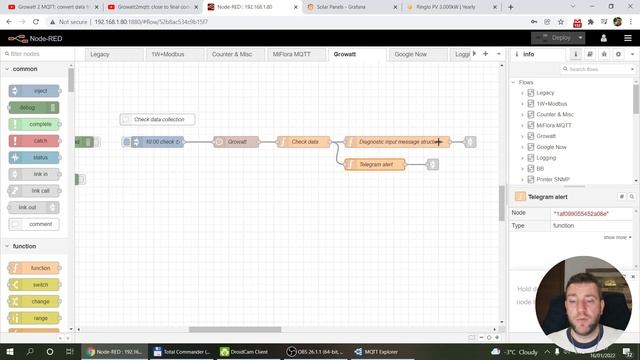Pick the range node from palette

tap(34, 318)
